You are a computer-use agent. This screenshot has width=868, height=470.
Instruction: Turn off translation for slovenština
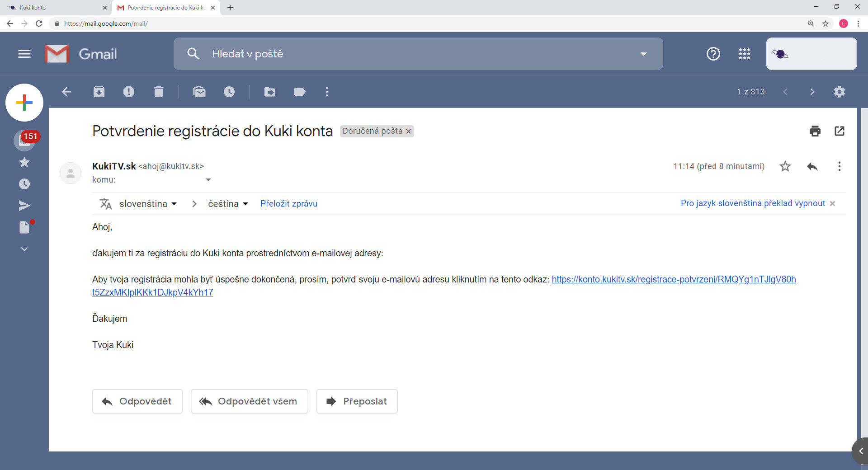[x=753, y=203]
